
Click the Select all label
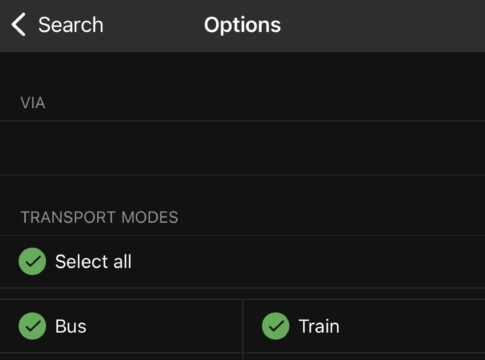[93, 261]
